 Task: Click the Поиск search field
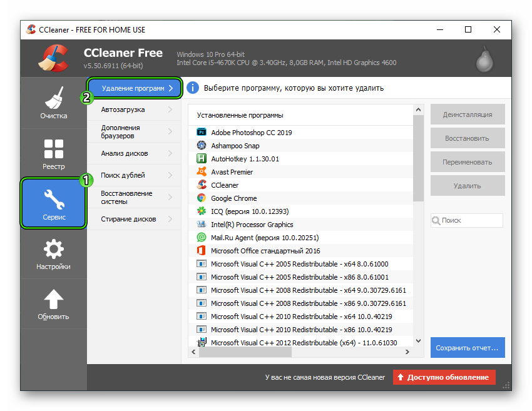point(469,221)
